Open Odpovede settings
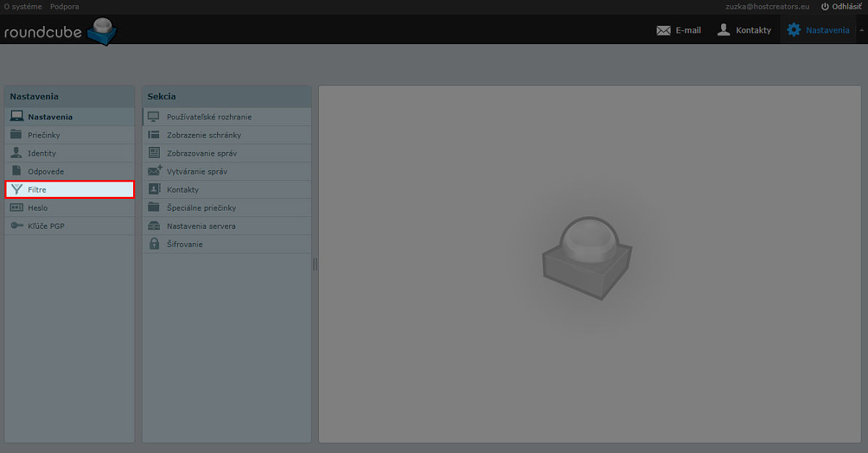The image size is (868, 453). click(69, 171)
